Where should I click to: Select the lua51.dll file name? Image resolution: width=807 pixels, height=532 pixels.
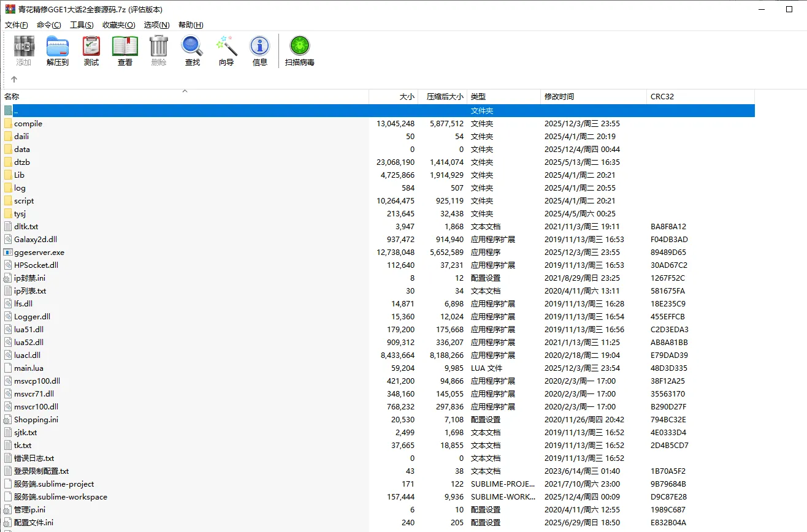tap(29, 329)
